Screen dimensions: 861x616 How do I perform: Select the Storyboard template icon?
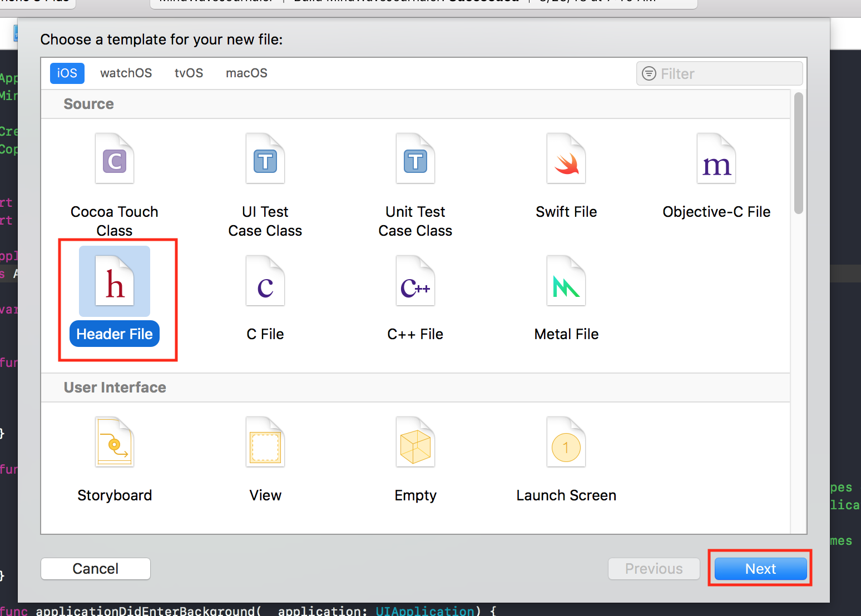(115, 443)
